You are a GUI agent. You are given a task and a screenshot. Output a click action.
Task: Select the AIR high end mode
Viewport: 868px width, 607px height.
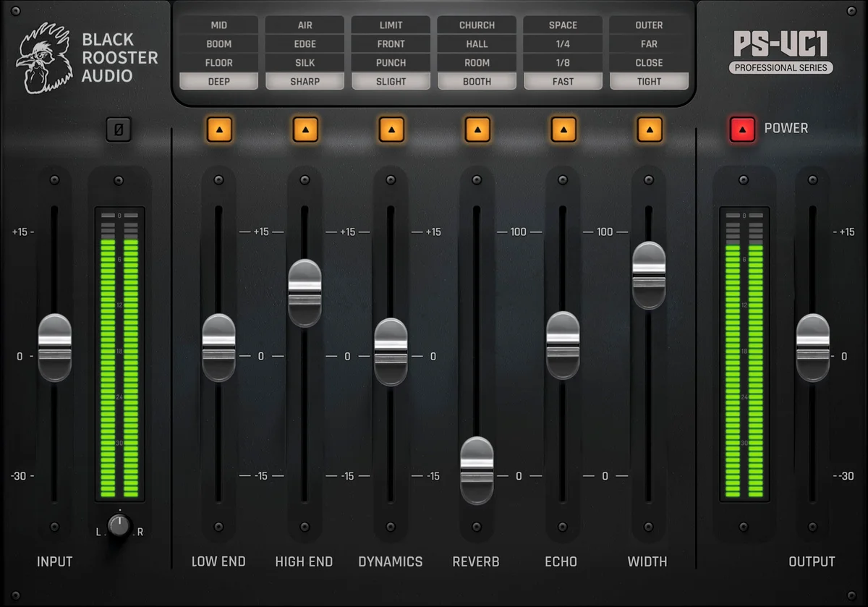click(305, 25)
